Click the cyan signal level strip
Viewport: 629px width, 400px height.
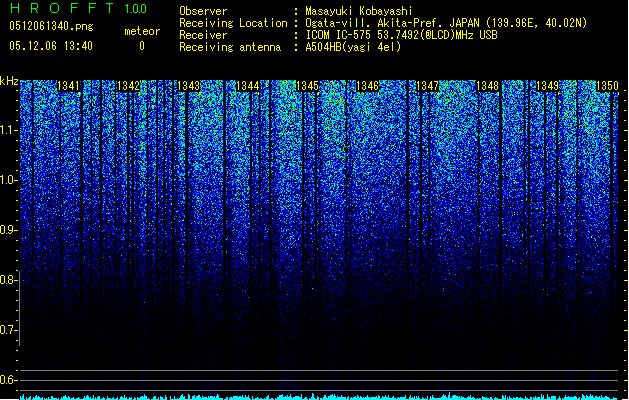[x=319, y=397]
